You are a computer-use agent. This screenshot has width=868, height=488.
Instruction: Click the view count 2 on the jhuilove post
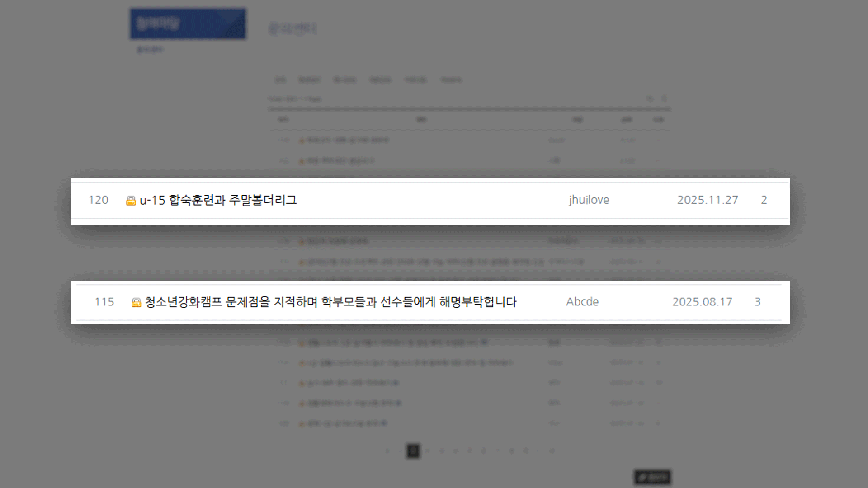(x=764, y=200)
